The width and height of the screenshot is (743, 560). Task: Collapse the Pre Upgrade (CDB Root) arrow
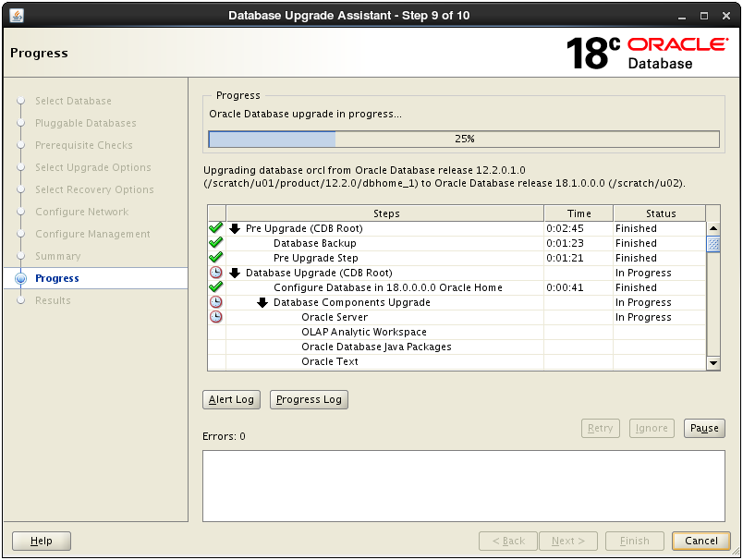click(235, 229)
